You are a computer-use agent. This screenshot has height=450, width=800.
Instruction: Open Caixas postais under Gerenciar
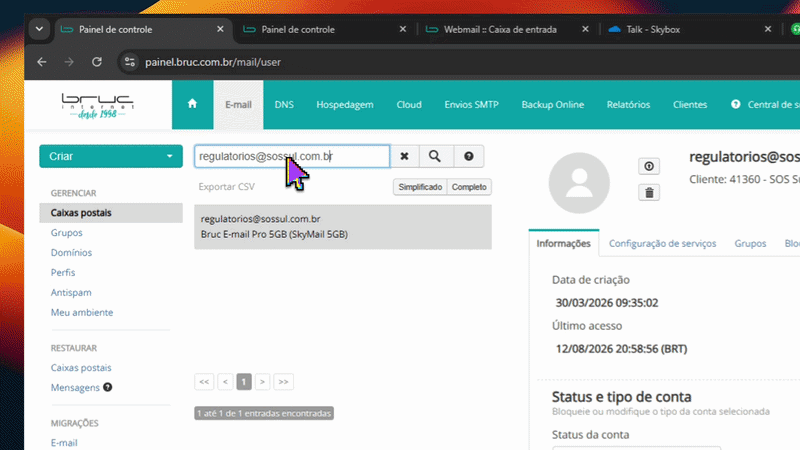tap(111, 213)
